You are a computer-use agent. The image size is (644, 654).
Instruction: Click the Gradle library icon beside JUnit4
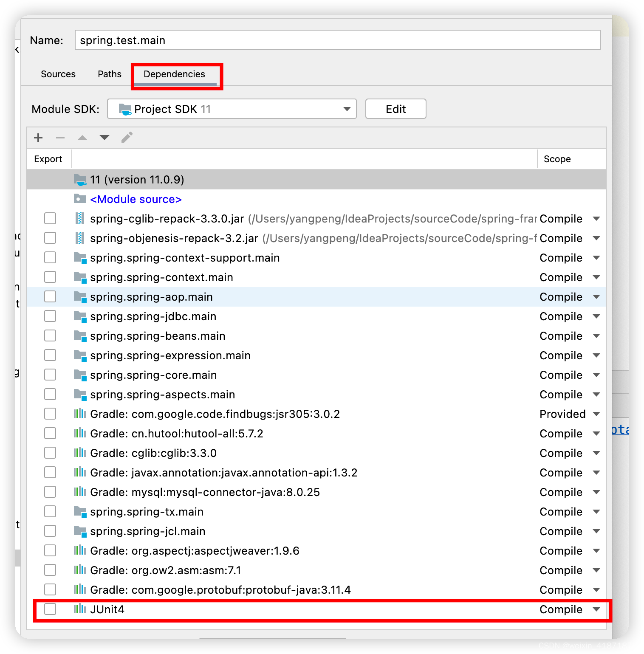pos(80,609)
